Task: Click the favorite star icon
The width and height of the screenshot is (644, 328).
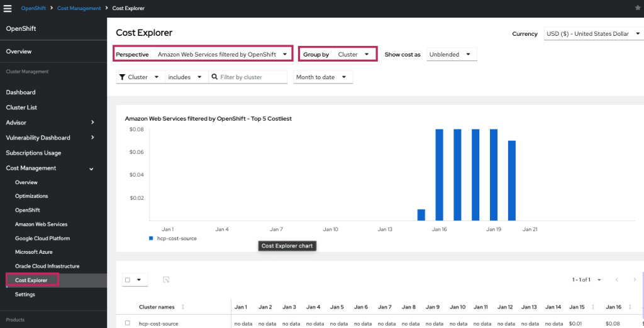Action: (638, 8)
